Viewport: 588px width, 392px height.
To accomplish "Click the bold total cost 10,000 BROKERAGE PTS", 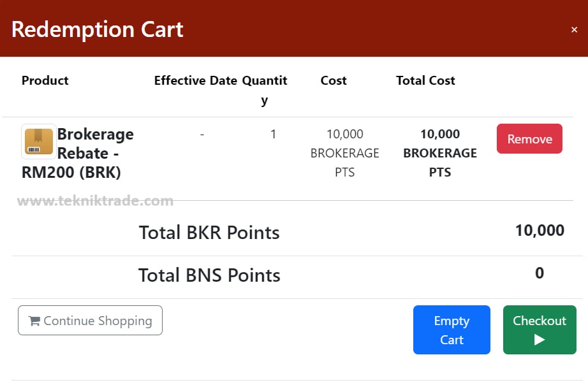I will [440, 153].
